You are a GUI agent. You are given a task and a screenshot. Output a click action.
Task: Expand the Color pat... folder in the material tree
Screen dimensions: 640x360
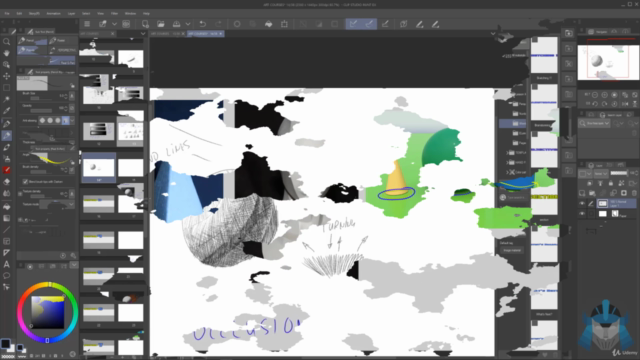pyautogui.click(x=507, y=172)
